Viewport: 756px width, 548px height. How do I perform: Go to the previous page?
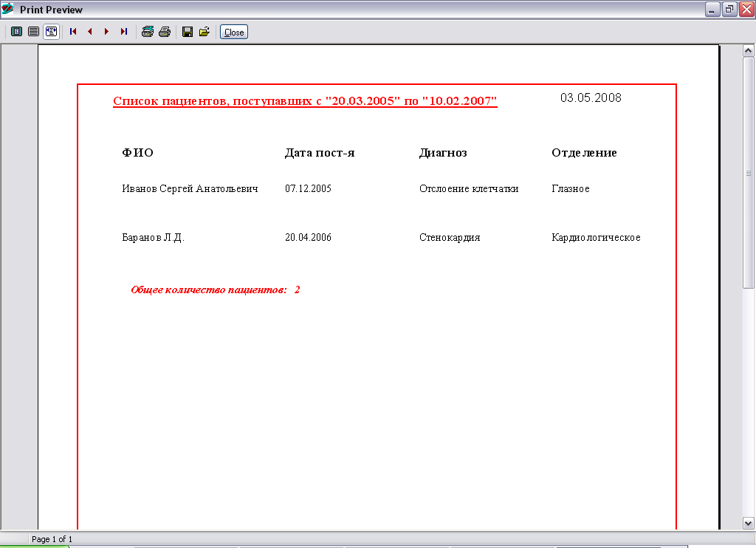click(90, 32)
